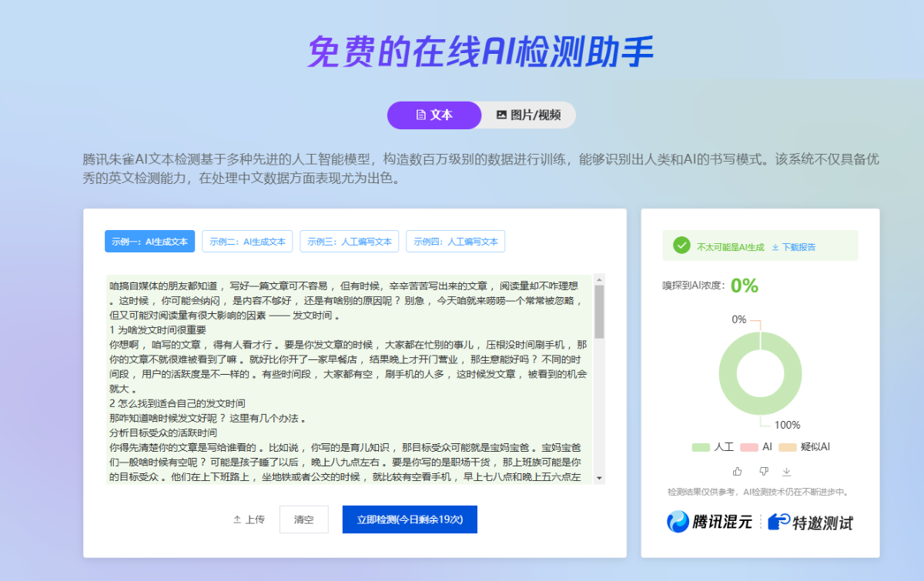Select 示例三:人工编写文本 sample
The height and width of the screenshot is (581, 924).
coord(350,241)
